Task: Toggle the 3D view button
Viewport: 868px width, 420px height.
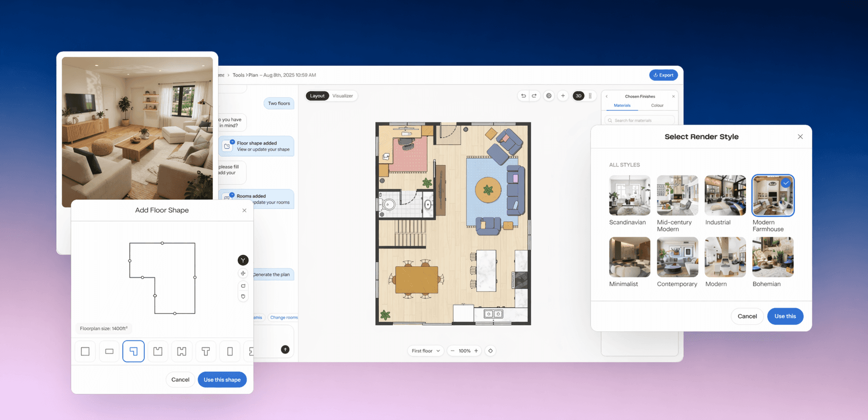Action: (x=578, y=96)
